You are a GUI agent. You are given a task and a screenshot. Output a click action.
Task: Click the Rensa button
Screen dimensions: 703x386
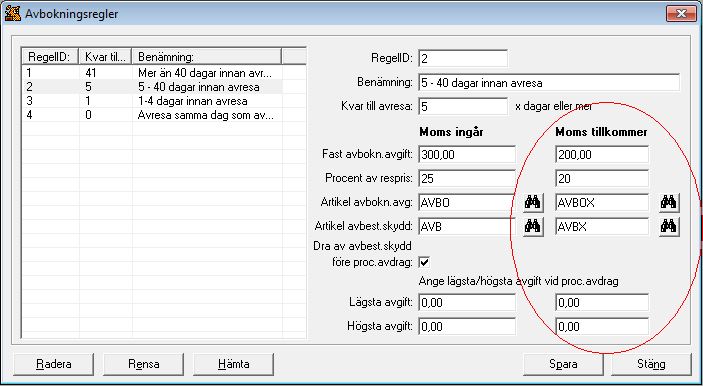coord(143,364)
